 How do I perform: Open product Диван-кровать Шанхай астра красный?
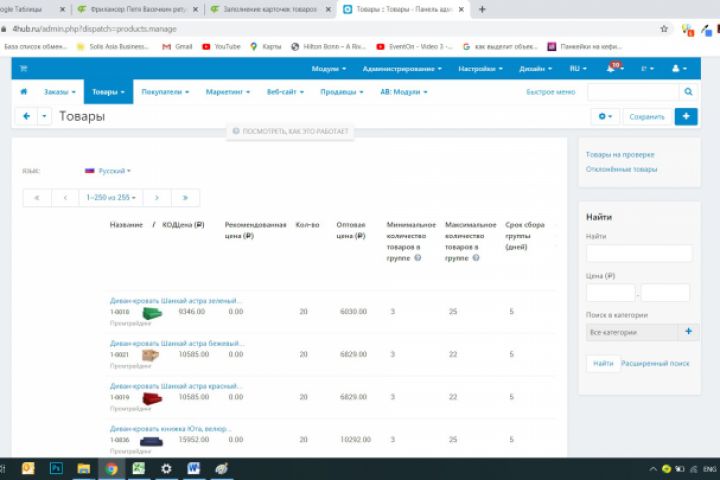pyautogui.click(x=176, y=386)
